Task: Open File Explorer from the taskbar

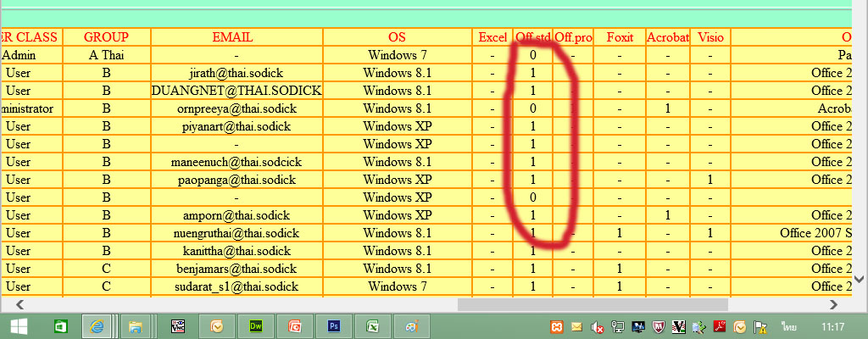Action: (x=136, y=326)
